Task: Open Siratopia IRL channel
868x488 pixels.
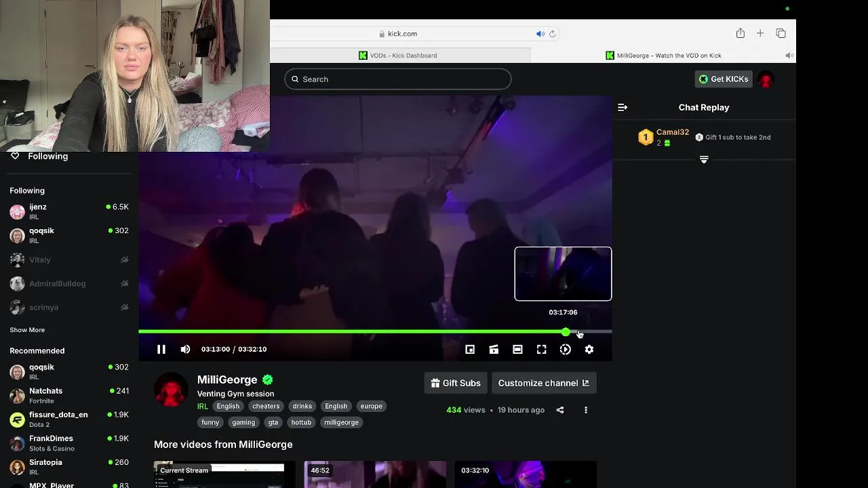Action: pos(69,466)
